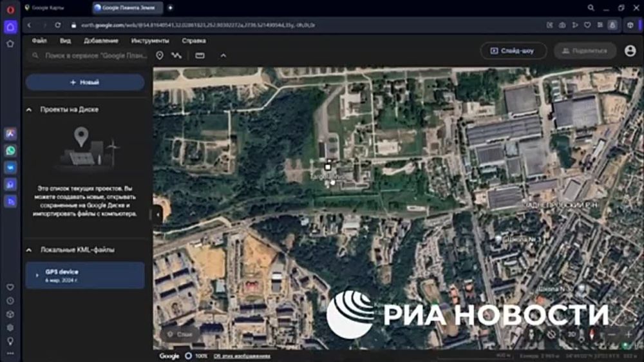This screenshot has height=362, width=644.
Task: Click the Новый project button
Action: click(x=85, y=82)
